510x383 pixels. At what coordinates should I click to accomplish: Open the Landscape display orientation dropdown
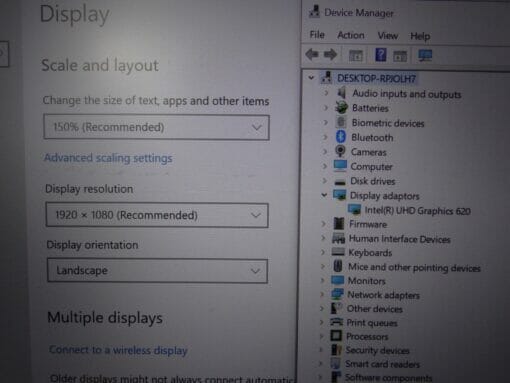[157, 271]
